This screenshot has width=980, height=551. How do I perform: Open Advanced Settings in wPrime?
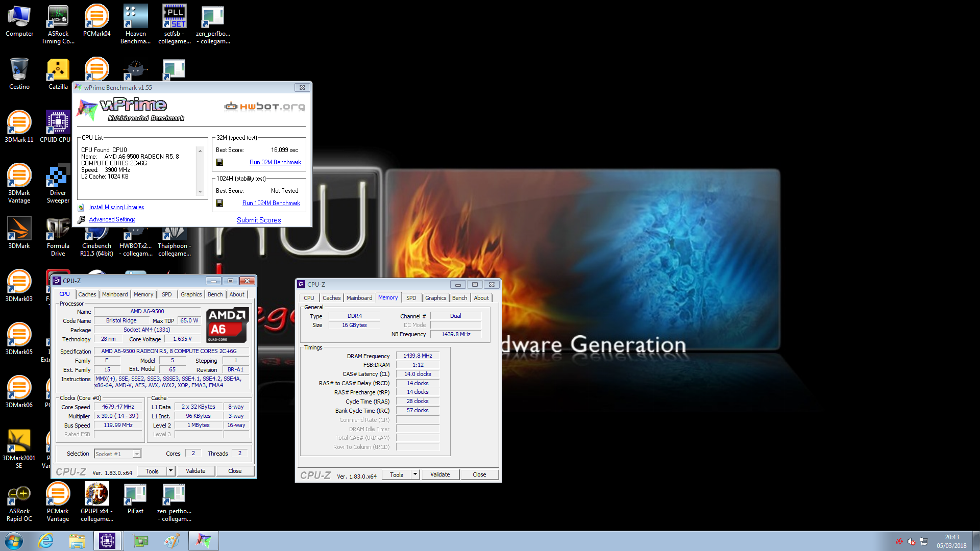click(x=112, y=219)
